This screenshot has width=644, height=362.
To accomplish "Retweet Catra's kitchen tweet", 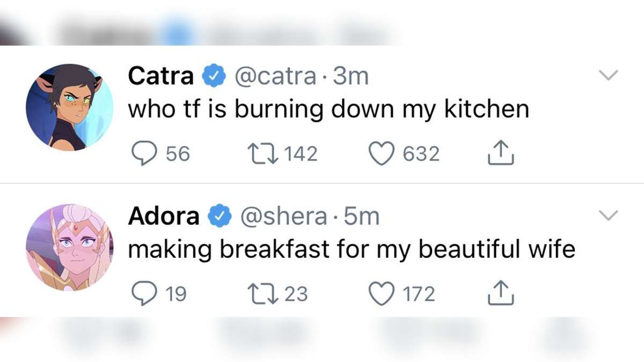I will pyautogui.click(x=264, y=153).
